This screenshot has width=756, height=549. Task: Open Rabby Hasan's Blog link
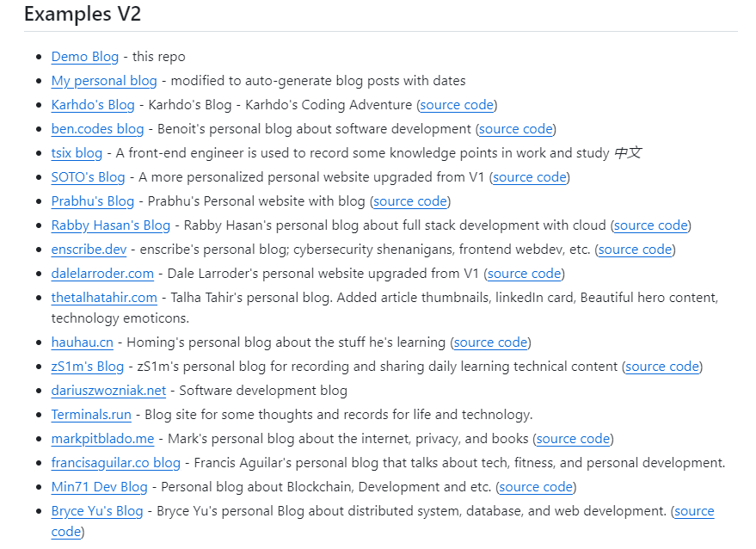(110, 225)
